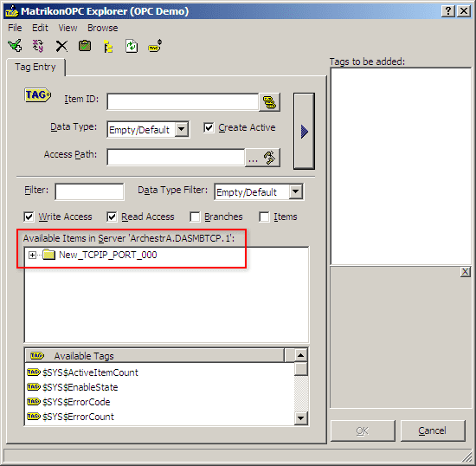Open the View menu

[x=68, y=28]
